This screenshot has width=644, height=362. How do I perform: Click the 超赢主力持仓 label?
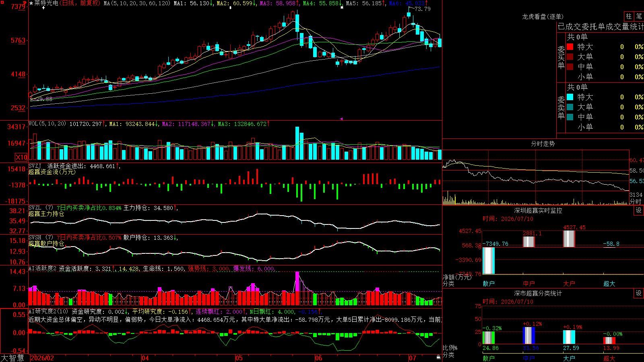pos(46,214)
